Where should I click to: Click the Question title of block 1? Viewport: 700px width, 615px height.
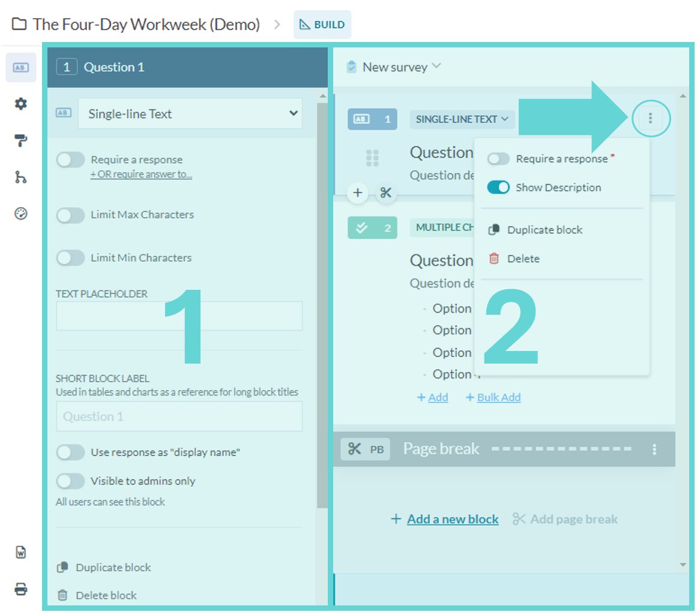441,152
